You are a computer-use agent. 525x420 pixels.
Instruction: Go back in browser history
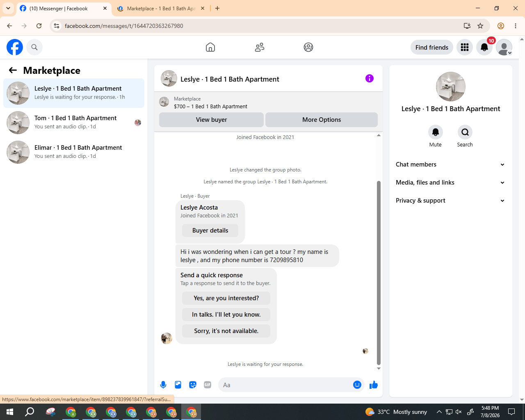(9, 26)
